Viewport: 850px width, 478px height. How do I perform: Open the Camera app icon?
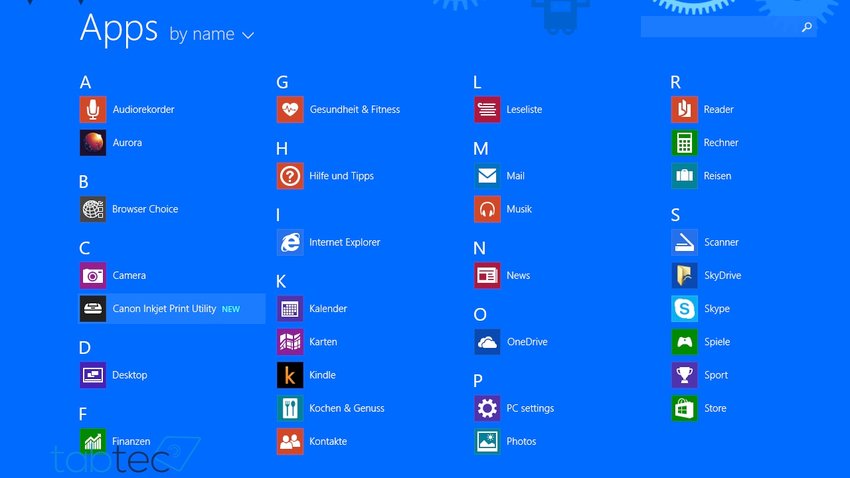[x=93, y=275]
